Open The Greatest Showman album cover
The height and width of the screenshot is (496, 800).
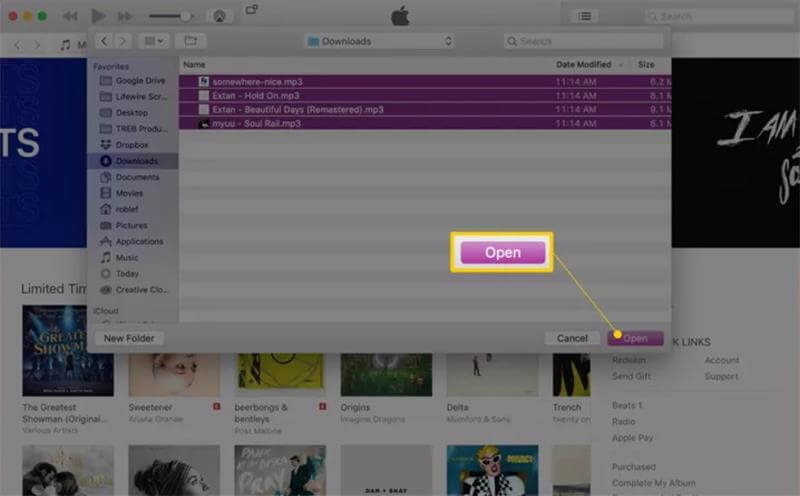pyautogui.click(x=68, y=350)
